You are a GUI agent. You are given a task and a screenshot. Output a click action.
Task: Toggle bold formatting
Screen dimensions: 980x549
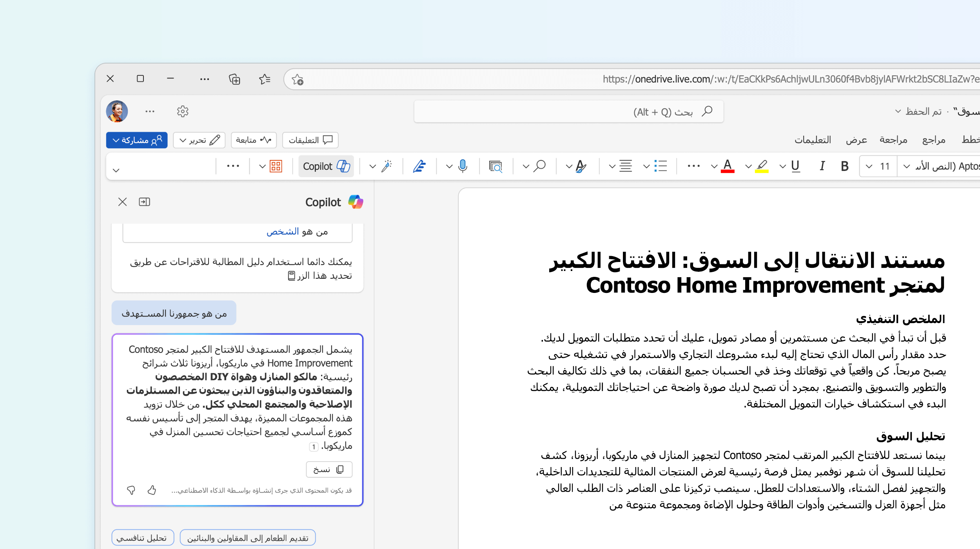coord(845,166)
